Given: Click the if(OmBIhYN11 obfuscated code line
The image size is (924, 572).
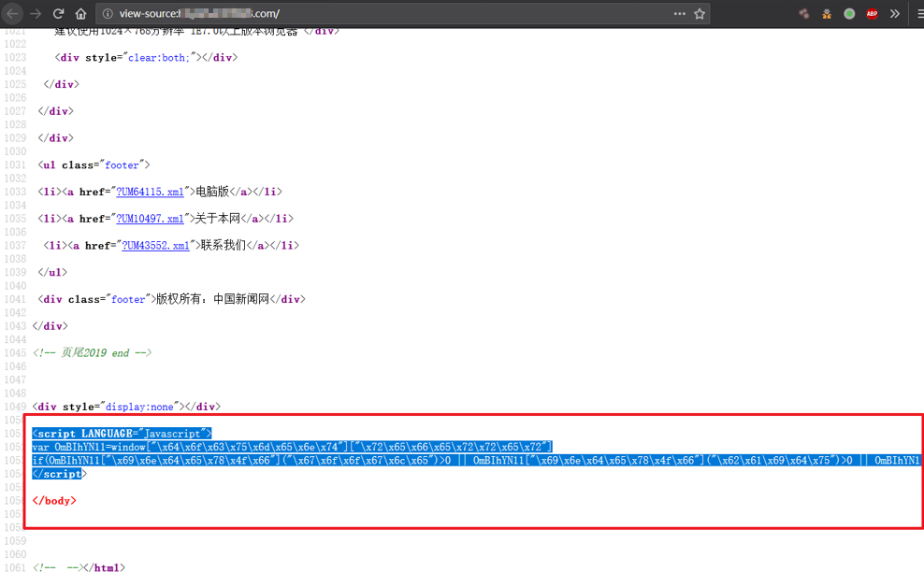Looking at the screenshot, I should [476, 461].
